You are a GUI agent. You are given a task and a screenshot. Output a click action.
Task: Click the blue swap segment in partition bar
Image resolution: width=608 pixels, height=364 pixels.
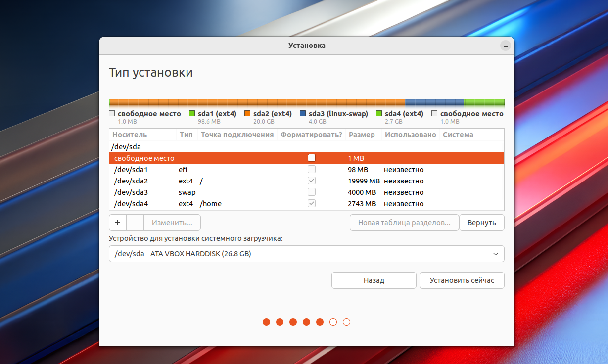point(434,102)
